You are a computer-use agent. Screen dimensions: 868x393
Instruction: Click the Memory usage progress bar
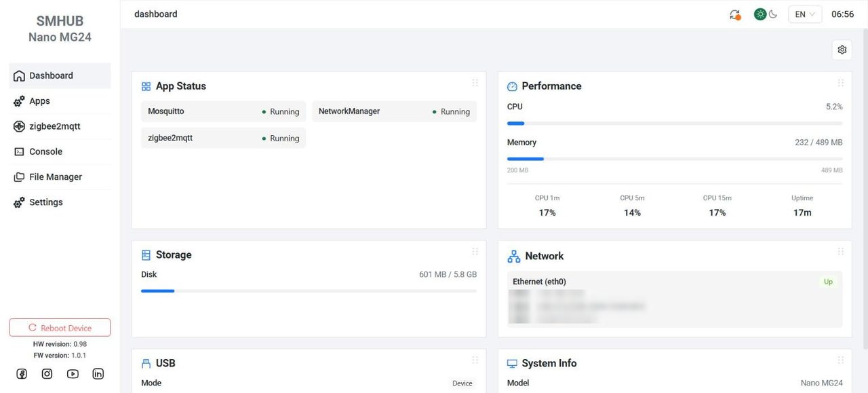coord(675,159)
